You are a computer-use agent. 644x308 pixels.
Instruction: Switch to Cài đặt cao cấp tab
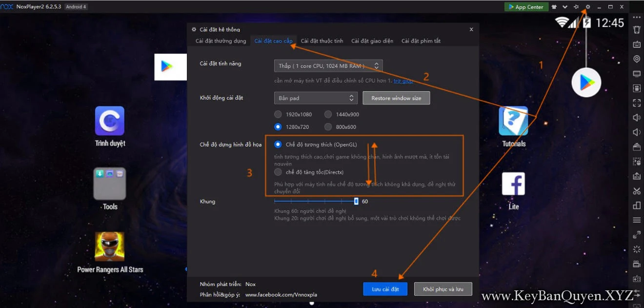(x=274, y=41)
